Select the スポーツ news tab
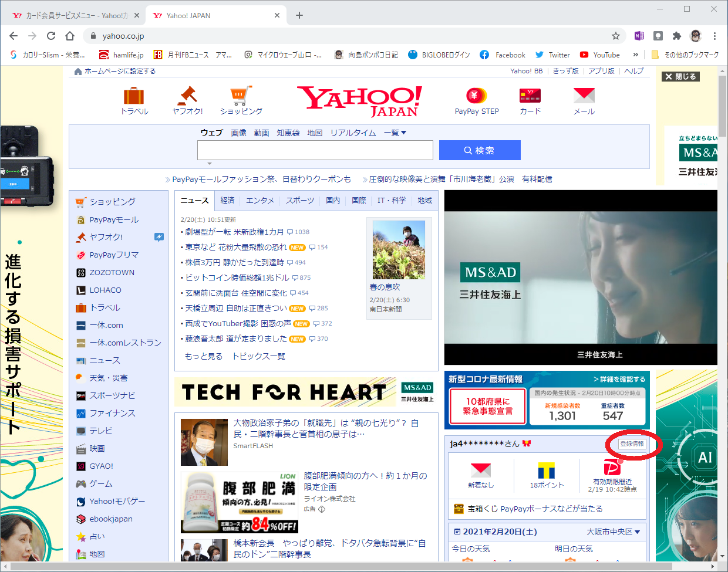 (x=300, y=200)
